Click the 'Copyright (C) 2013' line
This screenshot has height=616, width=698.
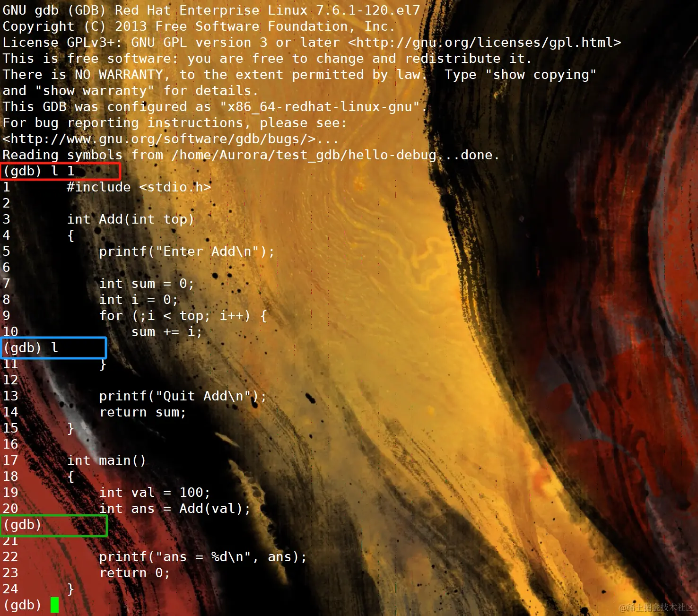tap(199, 26)
